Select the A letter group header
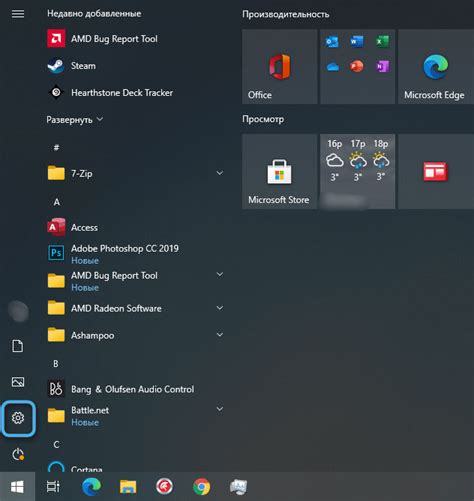This screenshot has height=501, width=474. [x=57, y=202]
